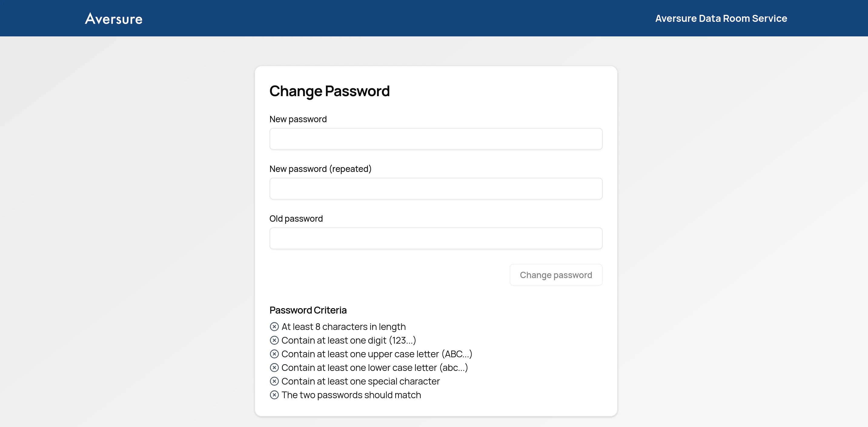Viewport: 868px width, 427px height.
Task: Click the "Change Password" page heading
Action: pos(330,90)
